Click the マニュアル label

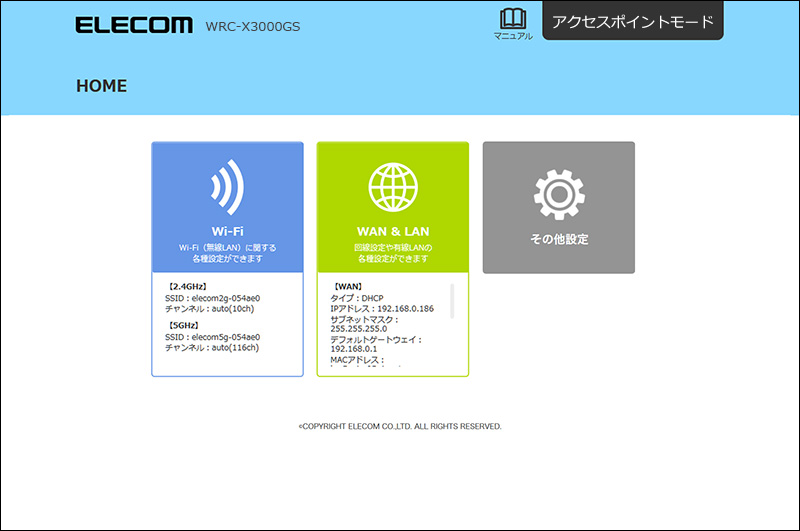point(513,36)
